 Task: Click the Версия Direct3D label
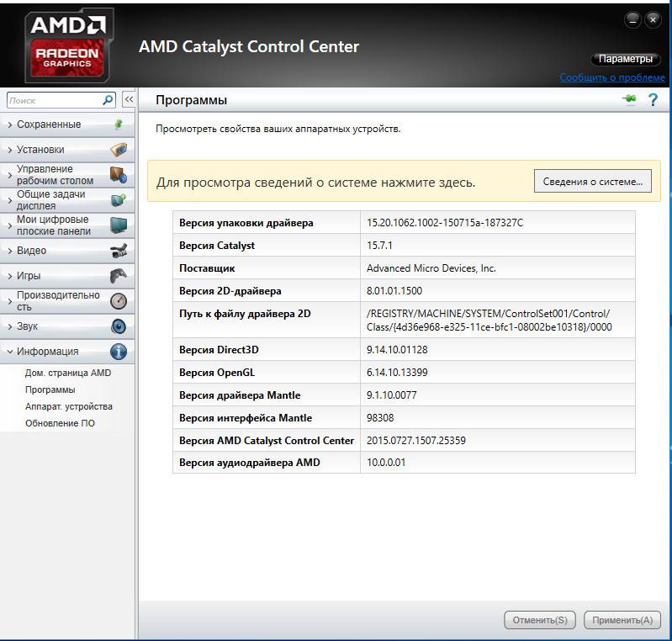click(219, 350)
